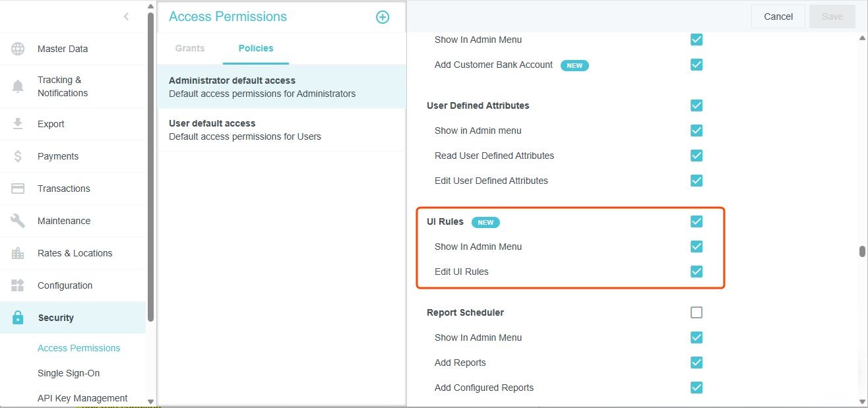Open Transactions via card icon
This screenshot has height=408, width=868.
click(x=17, y=188)
